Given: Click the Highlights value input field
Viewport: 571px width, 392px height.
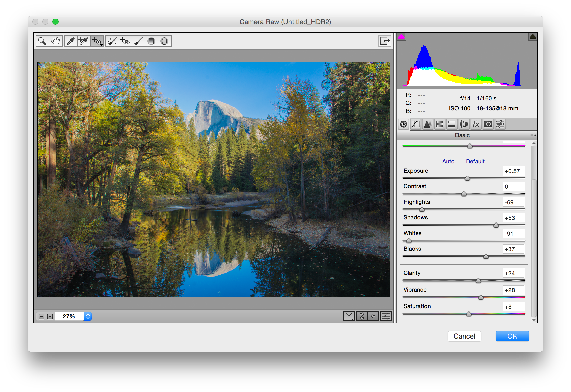Looking at the screenshot, I should [513, 202].
